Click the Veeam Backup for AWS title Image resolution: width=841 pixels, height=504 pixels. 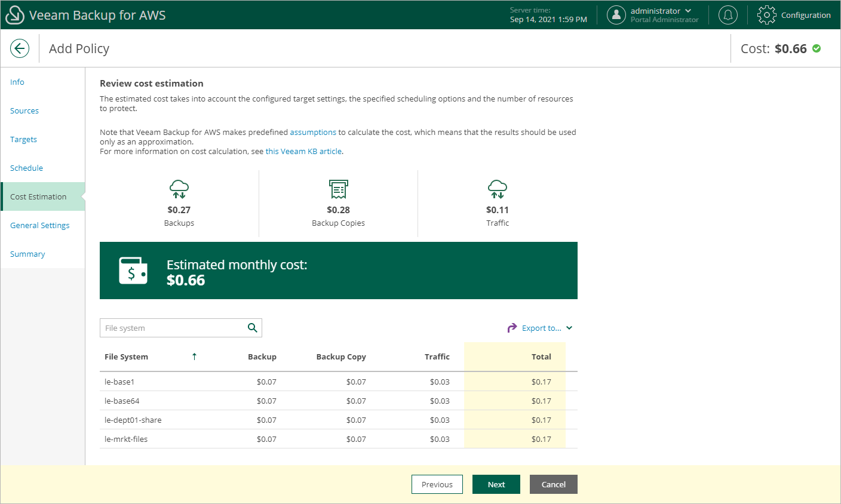tap(97, 15)
